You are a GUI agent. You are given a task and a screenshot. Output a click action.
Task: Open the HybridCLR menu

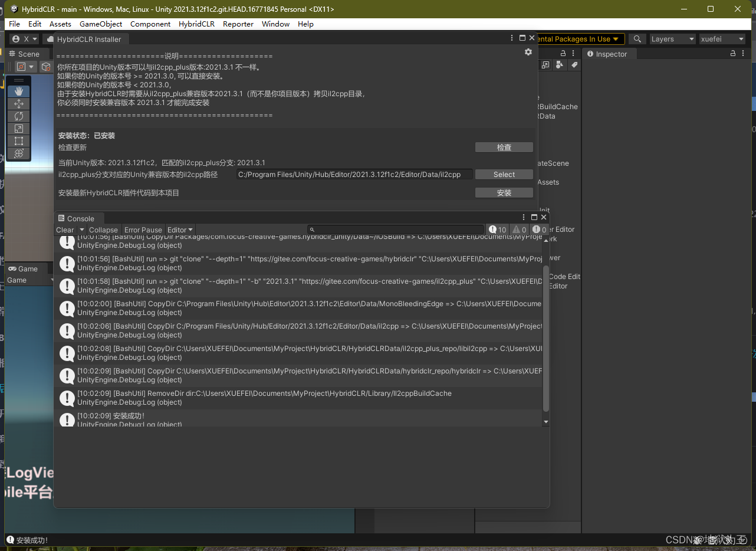pos(196,24)
